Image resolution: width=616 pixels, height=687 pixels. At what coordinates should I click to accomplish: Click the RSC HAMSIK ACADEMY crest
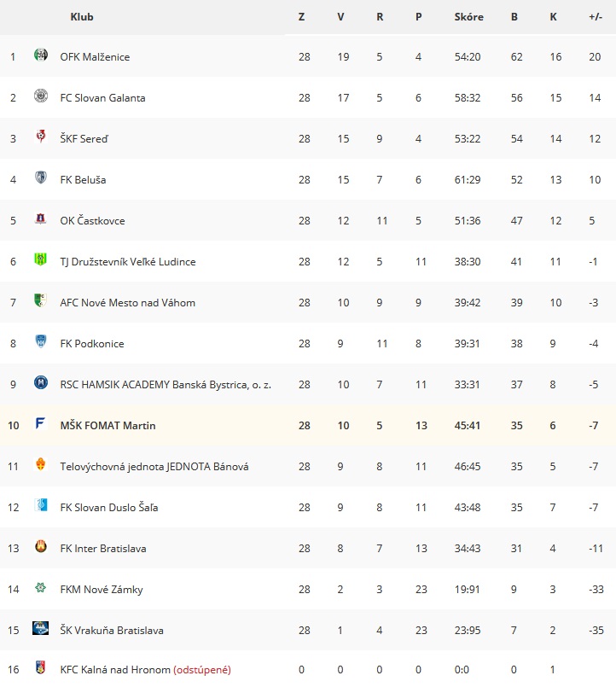(41, 382)
